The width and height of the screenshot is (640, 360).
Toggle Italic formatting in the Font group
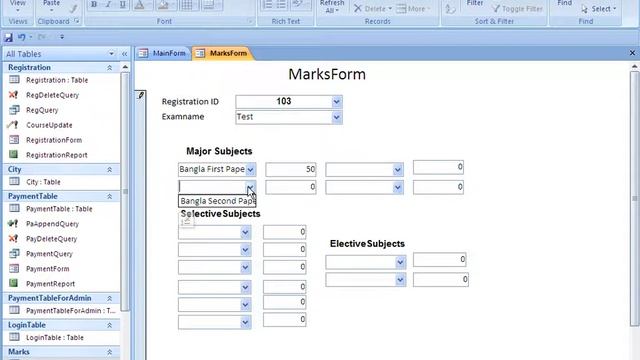coord(108,5)
